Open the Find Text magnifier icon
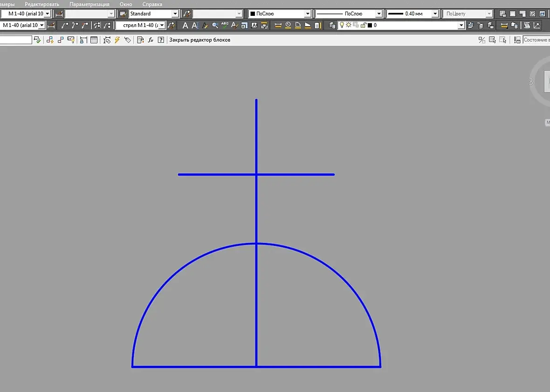This screenshot has width=550, height=392. point(215,25)
